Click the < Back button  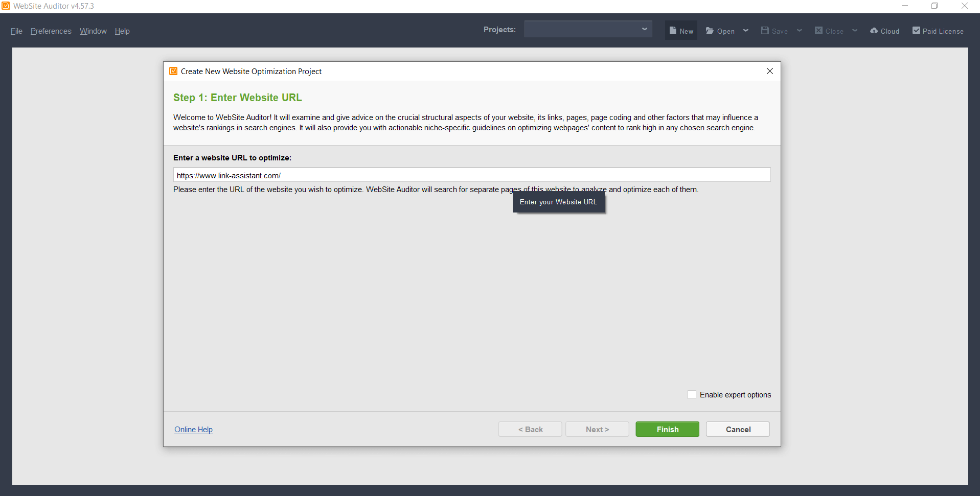530,429
